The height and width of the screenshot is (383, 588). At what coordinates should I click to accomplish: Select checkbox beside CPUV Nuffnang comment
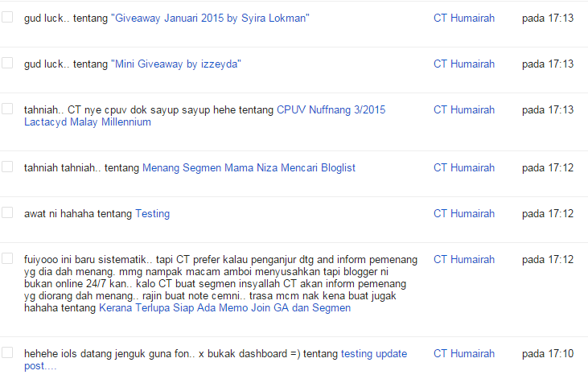point(7,109)
